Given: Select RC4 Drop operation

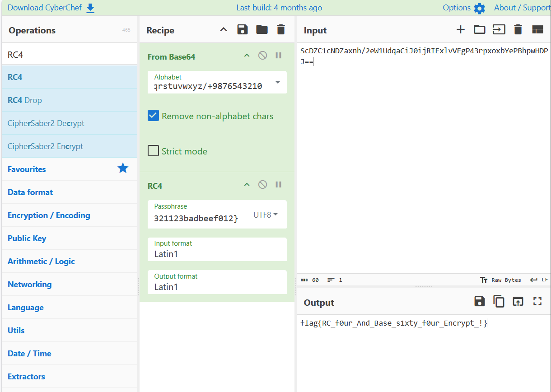Looking at the screenshot, I should click(x=70, y=100).
